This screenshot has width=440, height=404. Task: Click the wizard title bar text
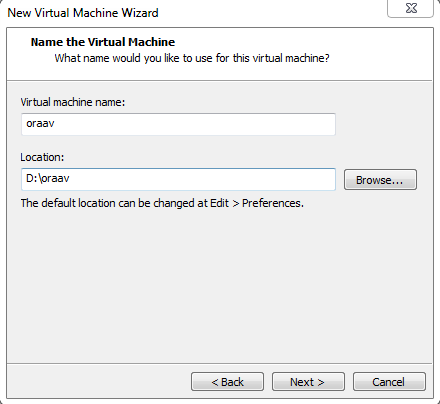pyautogui.click(x=83, y=13)
